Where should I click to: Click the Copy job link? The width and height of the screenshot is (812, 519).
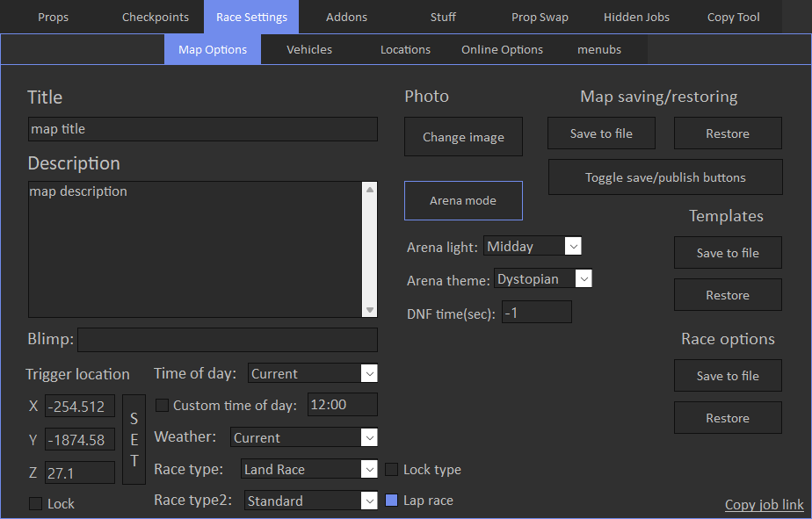coord(764,504)
